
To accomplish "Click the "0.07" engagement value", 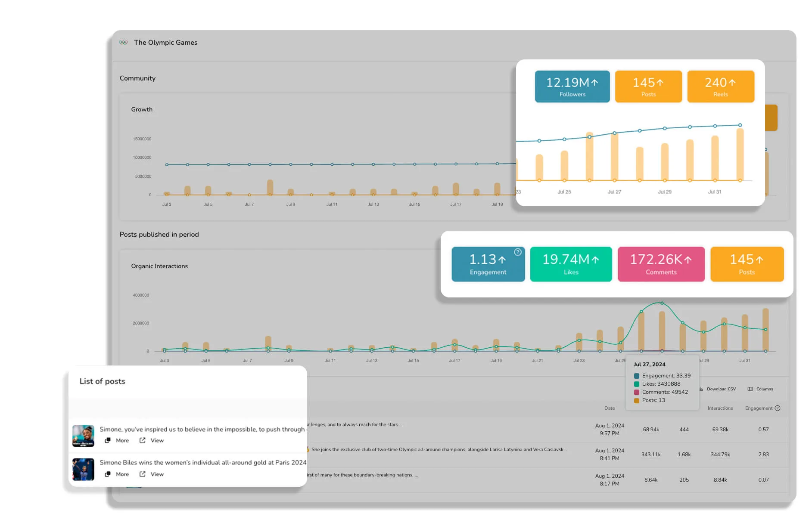I will coord(763,480).
